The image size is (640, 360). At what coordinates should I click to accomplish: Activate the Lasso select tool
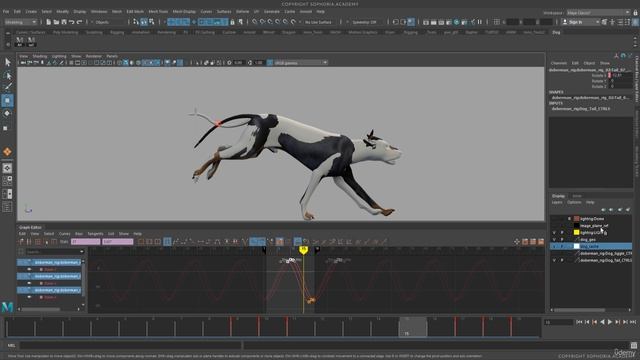tap(7, 75)
